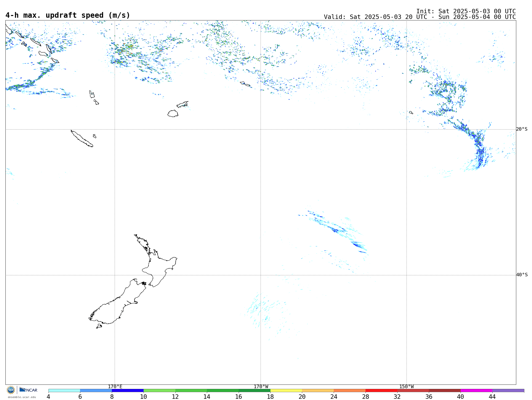Click the 170°E longitude label
532x400 pixels.
tap(115, 386)
